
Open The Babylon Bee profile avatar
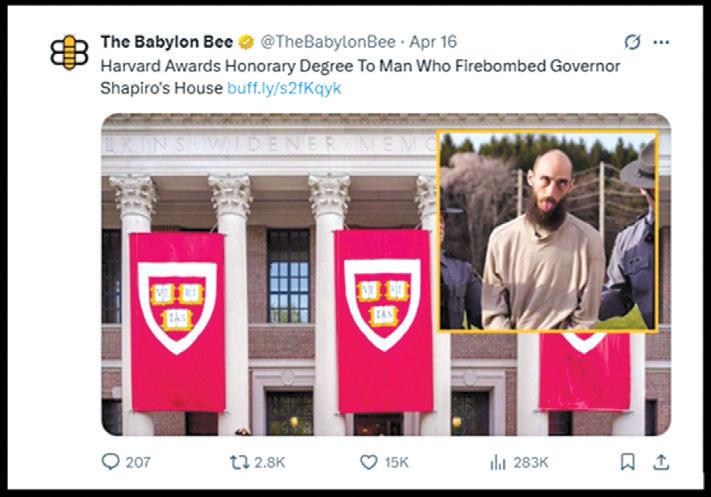(x=69, y=52)
